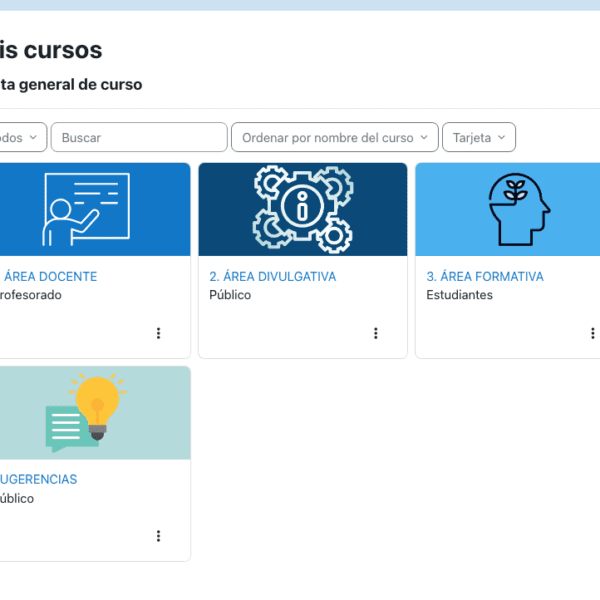Focus the Buscar search field

click(139, 137)
